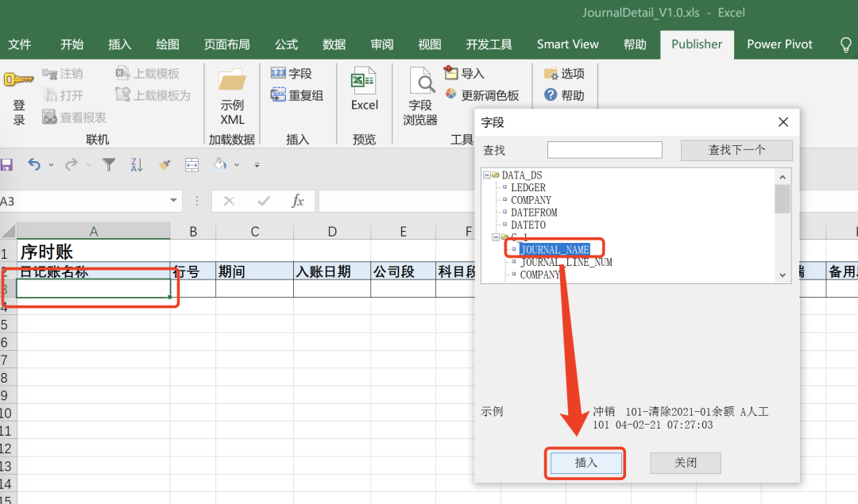The height and width of the screenshot is (504, 858).
Task: Click the format painter brush icon
Action: click(164, 164)
